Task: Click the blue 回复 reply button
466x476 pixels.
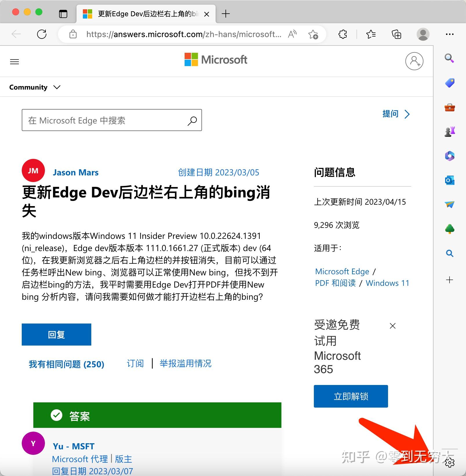Action: 56,334
